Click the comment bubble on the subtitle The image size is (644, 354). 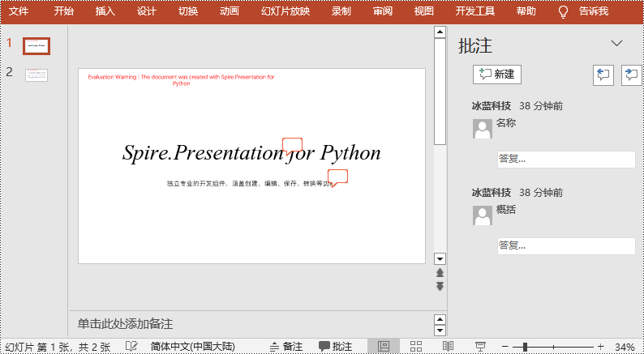pos(338,178)
